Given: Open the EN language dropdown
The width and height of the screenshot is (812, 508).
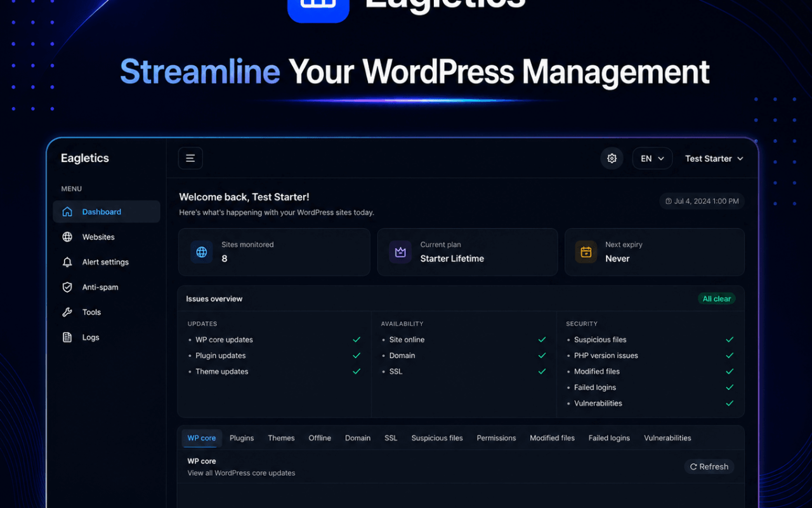Looking at the screenshot, I should coord(652,158).
